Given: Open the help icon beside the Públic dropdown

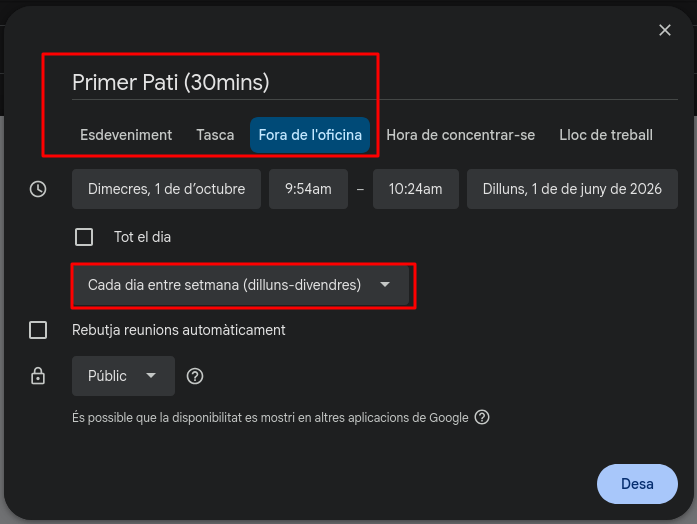Looking at the screenshot, I should (196, 376).
